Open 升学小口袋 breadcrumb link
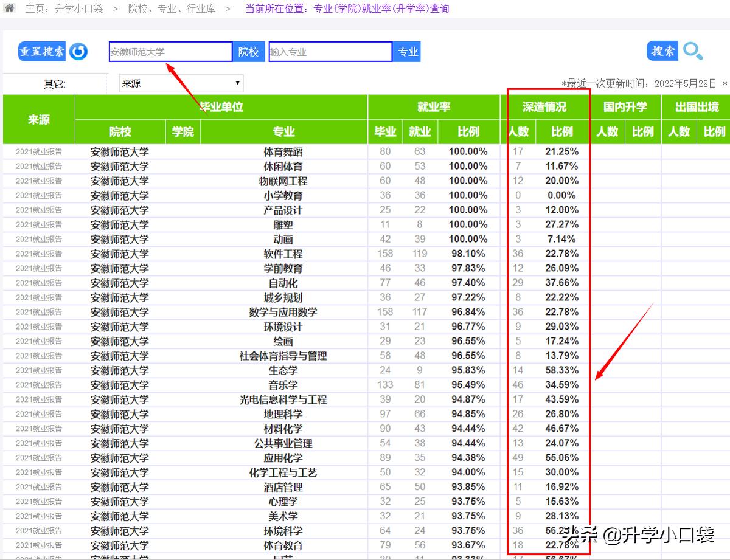Viewport: 730px width, 560px height. pyautogui.click(x=78, y=9)
